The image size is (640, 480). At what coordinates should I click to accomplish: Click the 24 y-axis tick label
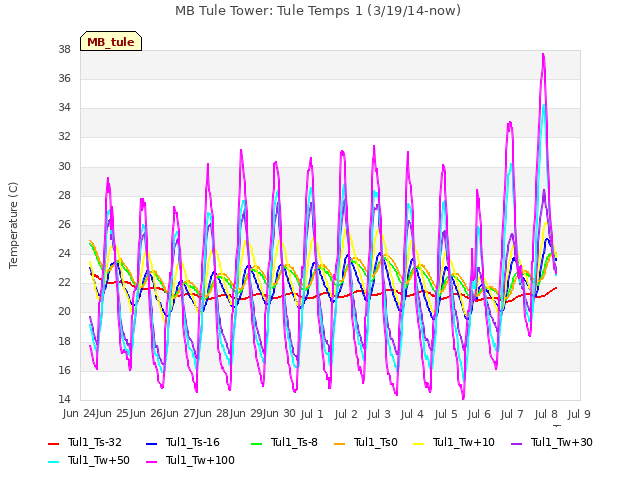(x=64, y=253)
